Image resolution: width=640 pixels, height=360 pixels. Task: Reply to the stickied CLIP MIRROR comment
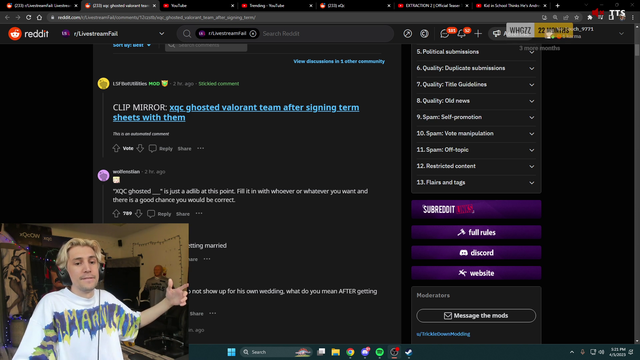click(161, 149)
